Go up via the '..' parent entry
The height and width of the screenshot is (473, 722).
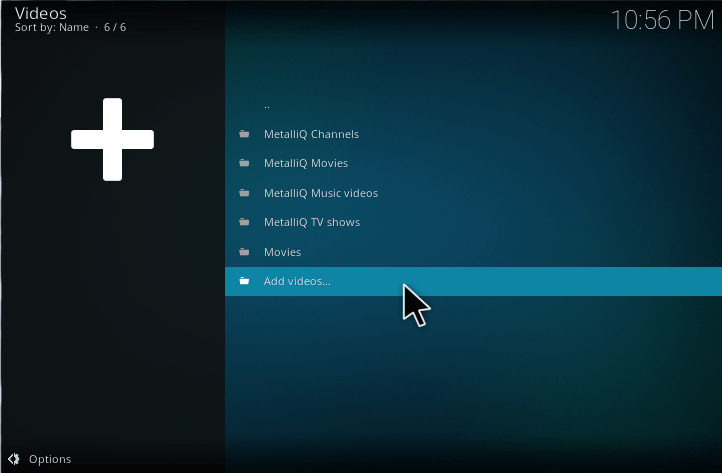(x=473, y=105)
